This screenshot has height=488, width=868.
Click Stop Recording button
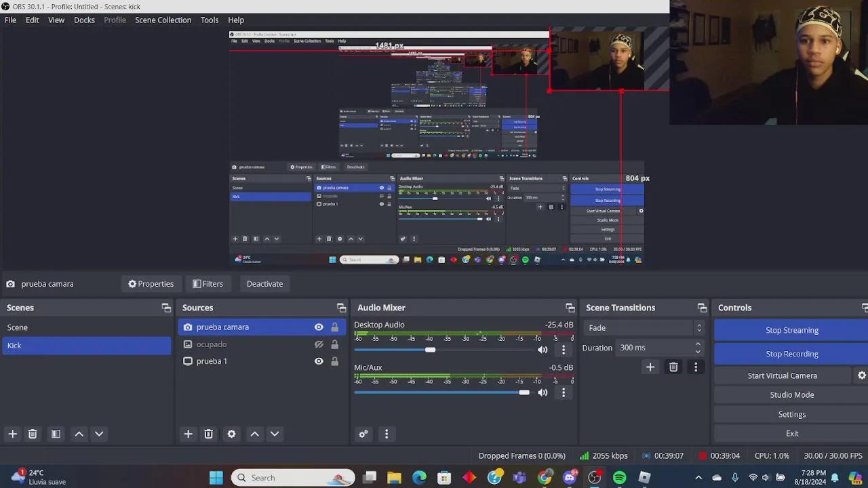(x=791, y=354)
